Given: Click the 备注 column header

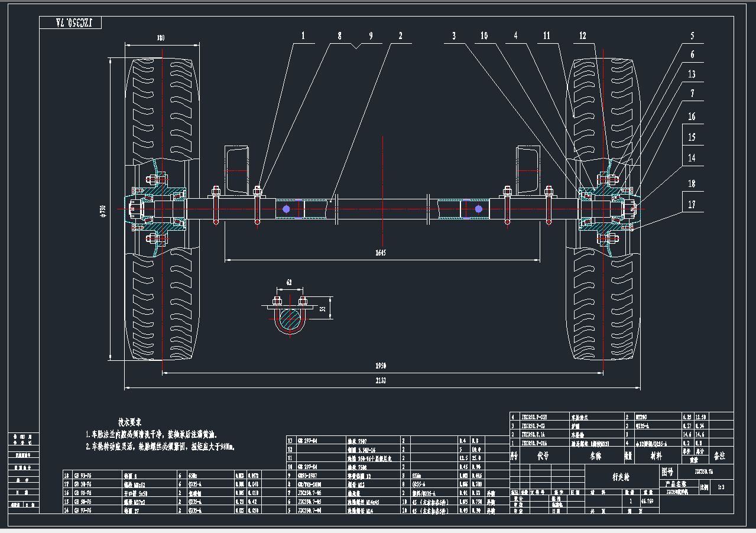Looking at the screenshot, I should tap(720, 457).
